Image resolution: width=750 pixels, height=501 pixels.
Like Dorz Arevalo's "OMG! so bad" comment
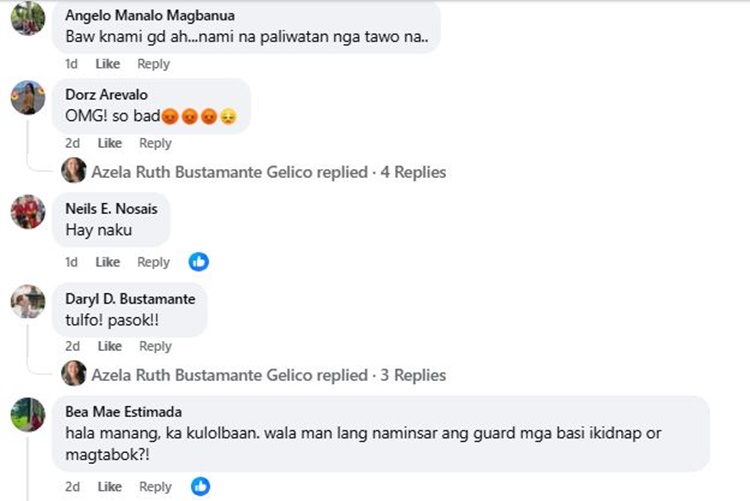[110, 143]
